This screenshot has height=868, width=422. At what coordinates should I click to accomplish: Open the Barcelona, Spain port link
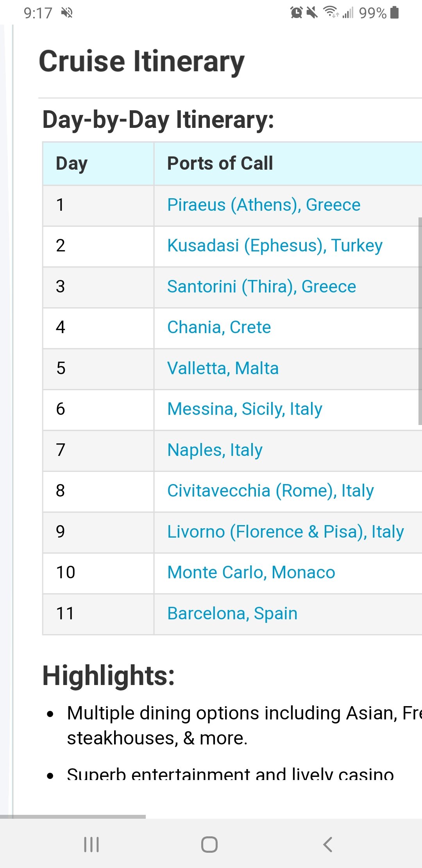[232, 613]
